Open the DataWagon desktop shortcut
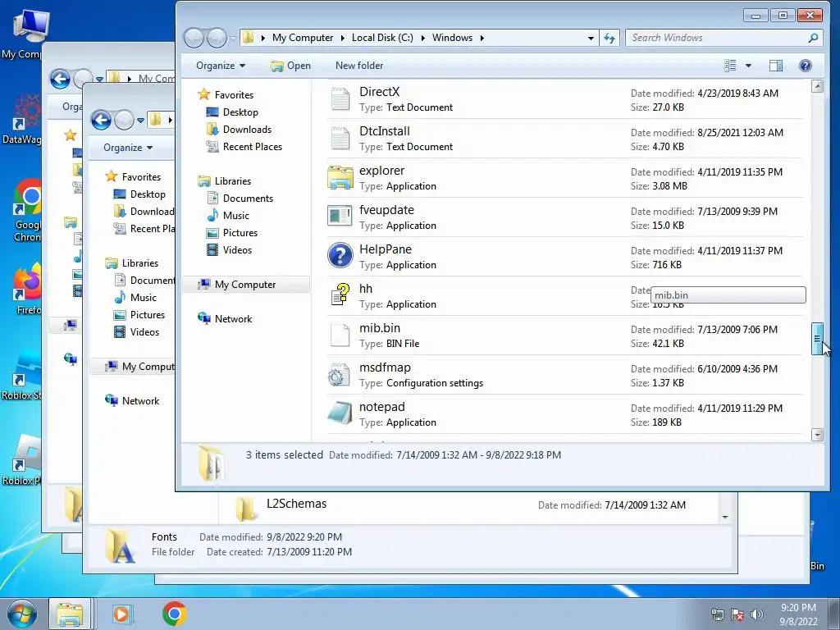The image size is (840, 630). pyautogui.click(x=24, y=119)
